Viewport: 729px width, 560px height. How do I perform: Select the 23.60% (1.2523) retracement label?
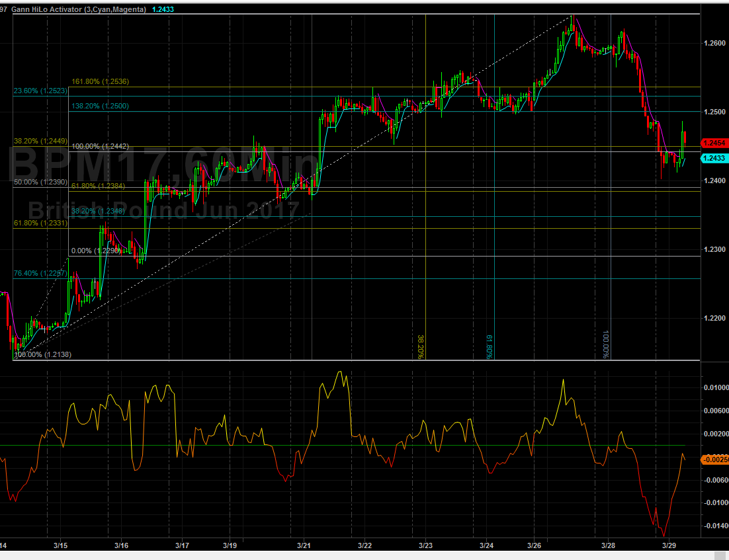pyautogui.click(x=40, y=91)
